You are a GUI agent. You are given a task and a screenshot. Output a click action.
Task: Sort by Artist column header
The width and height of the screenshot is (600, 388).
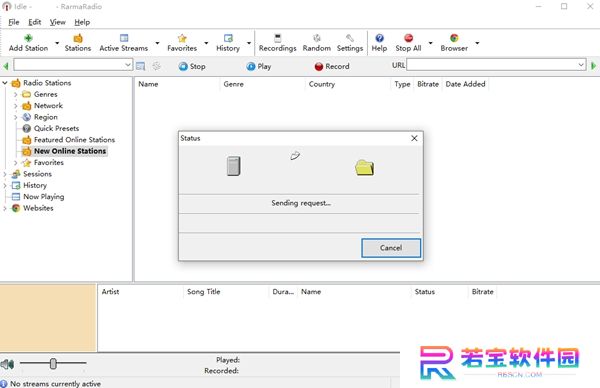coord(140,292)
